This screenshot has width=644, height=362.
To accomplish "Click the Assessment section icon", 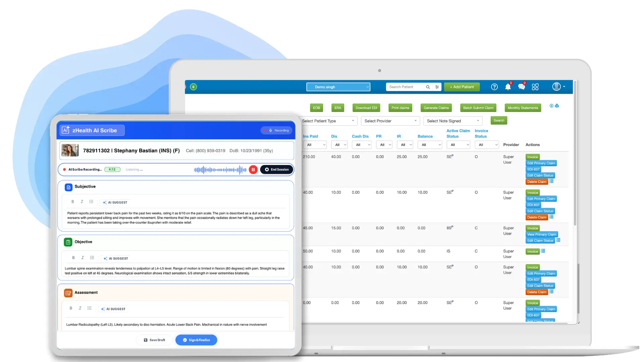I will 68,293.
